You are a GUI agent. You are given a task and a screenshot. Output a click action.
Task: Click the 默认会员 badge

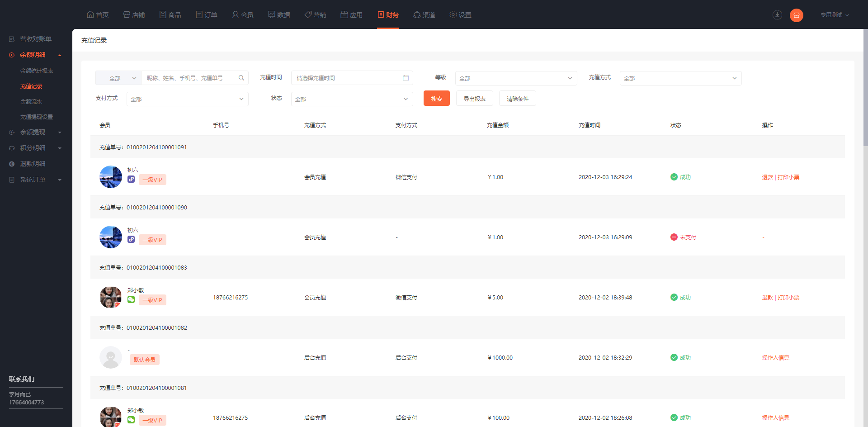(145, 360)
